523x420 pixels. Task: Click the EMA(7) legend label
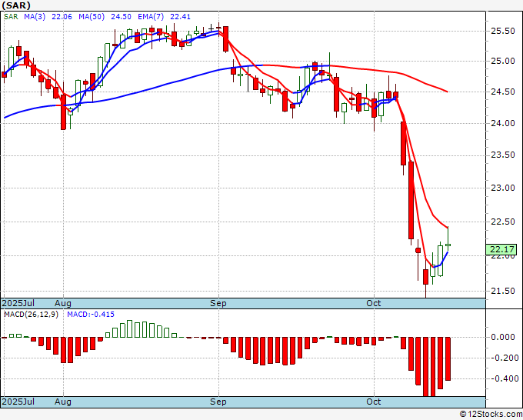151,16
